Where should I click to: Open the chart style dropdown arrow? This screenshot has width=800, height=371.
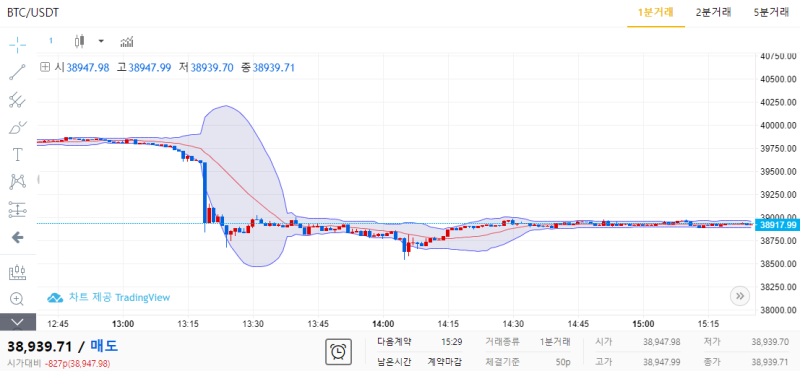click(101, 41)
